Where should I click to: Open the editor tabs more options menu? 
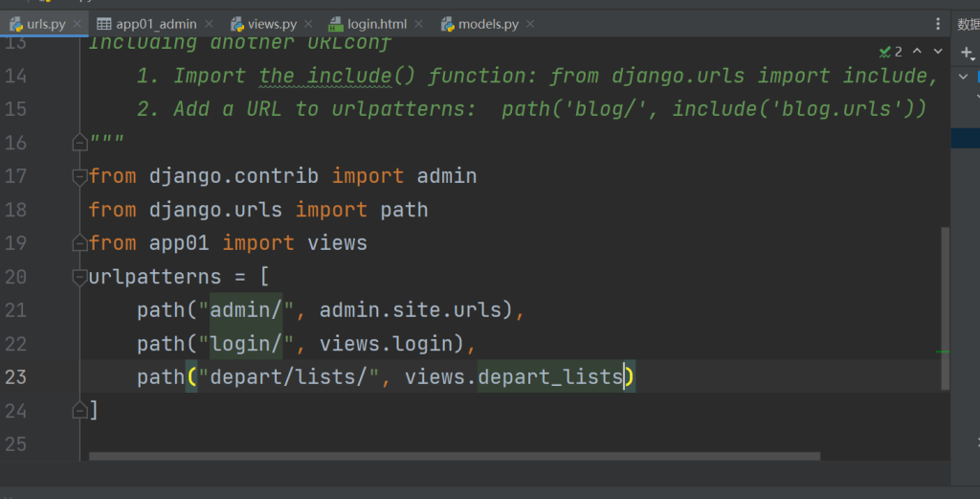point(938,24)
